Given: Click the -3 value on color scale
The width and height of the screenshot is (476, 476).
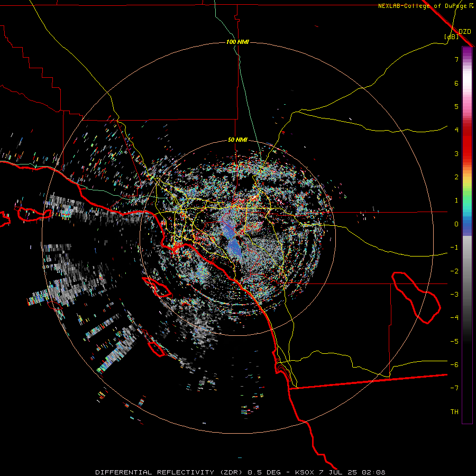Looking at the screenshot, I should click(x=454, y=295).
